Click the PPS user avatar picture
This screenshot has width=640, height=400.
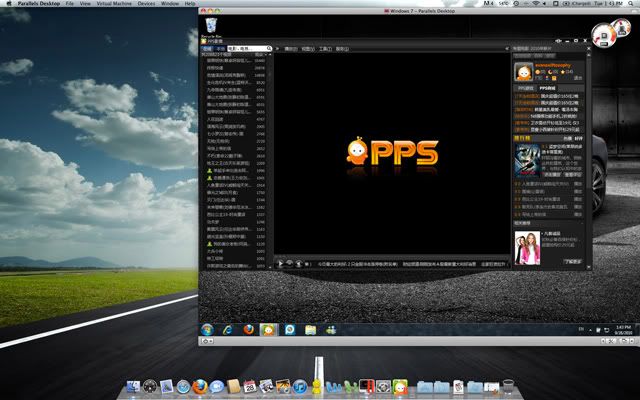(523, 73)
